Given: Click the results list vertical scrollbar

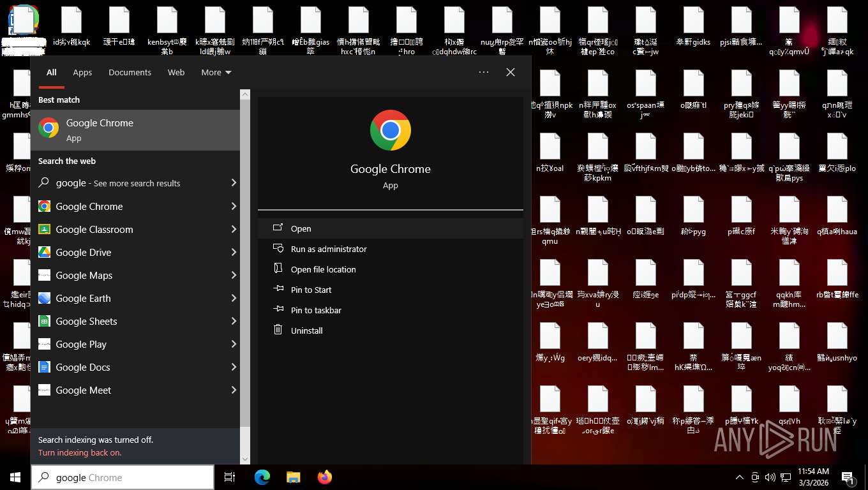Looking at the screenshot, I should pyautogui.click(x=245, y=264).
